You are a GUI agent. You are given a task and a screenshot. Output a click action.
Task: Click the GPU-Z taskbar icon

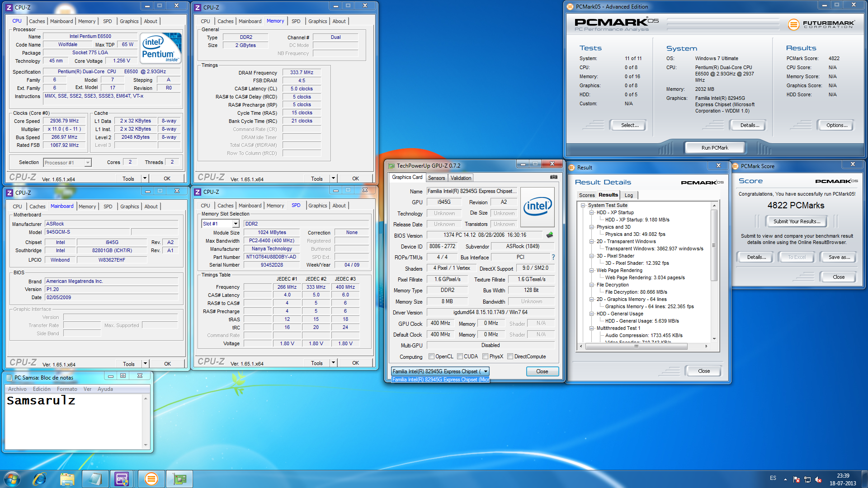pyautogui.click(x=179, y=479)
